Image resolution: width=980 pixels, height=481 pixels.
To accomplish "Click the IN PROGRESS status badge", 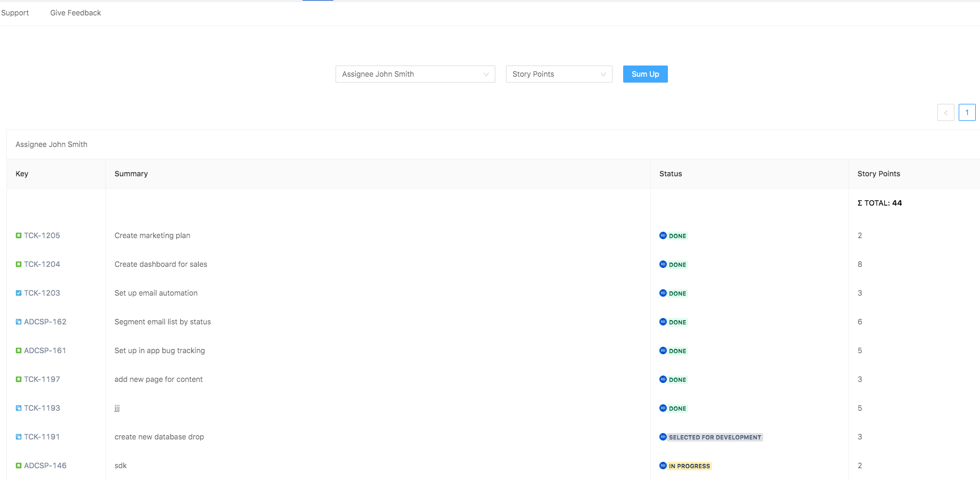I will (x=690, y=466).
